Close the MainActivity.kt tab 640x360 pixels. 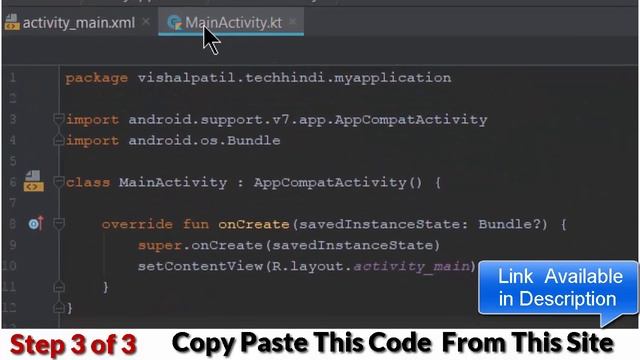(292, 22)
